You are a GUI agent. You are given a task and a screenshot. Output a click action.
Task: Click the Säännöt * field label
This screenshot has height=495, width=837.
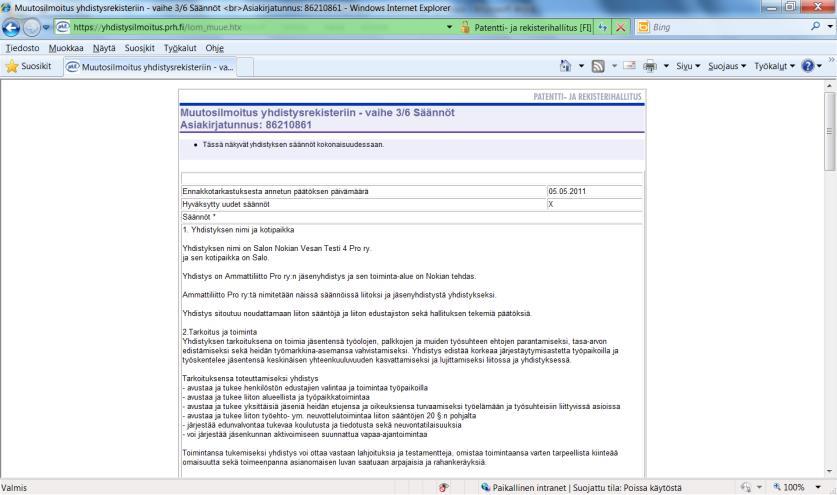pyautogui.click(x=199, y=217)
